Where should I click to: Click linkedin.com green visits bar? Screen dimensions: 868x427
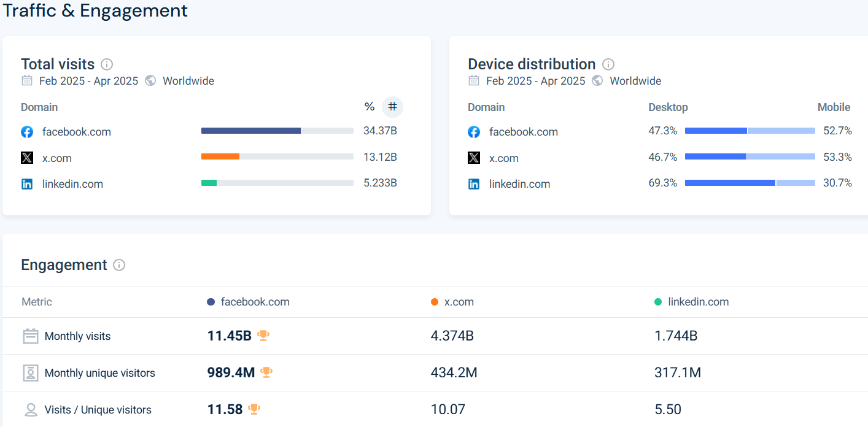point(209,183)
